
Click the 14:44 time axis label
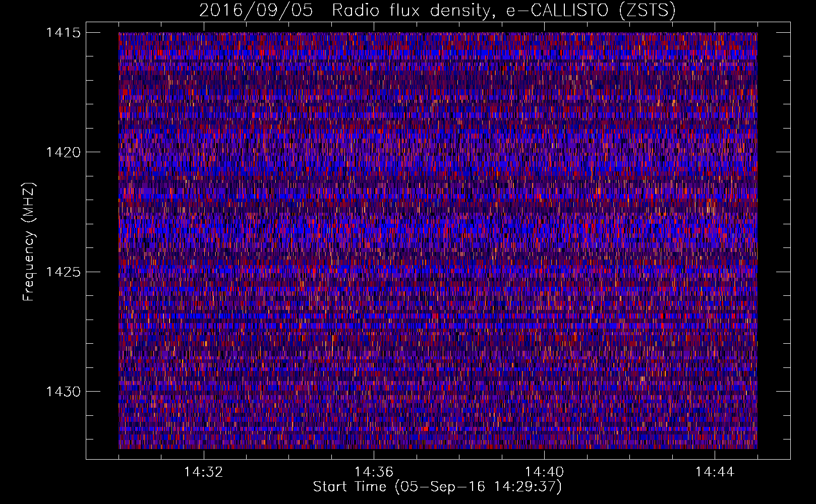[x=715, y=472]
